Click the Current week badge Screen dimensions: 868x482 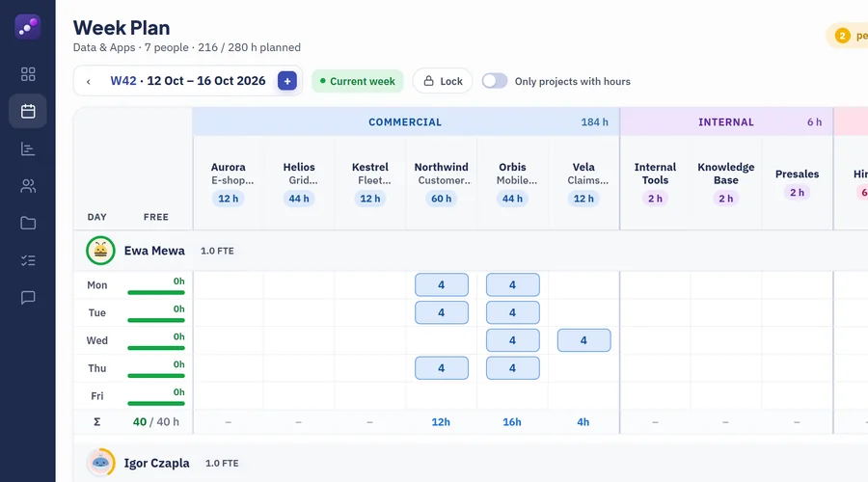point(358,81)
